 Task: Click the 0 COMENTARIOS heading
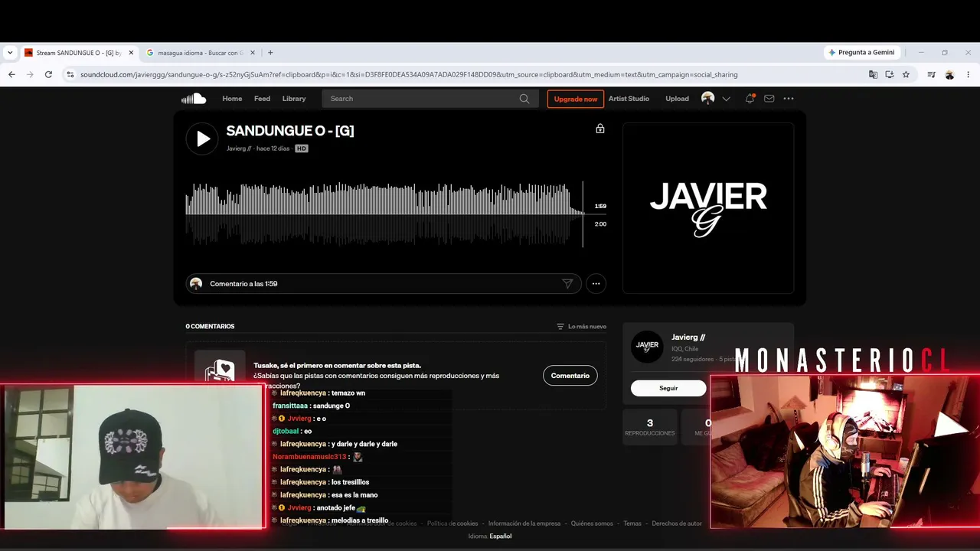click(x=210, y=327)
